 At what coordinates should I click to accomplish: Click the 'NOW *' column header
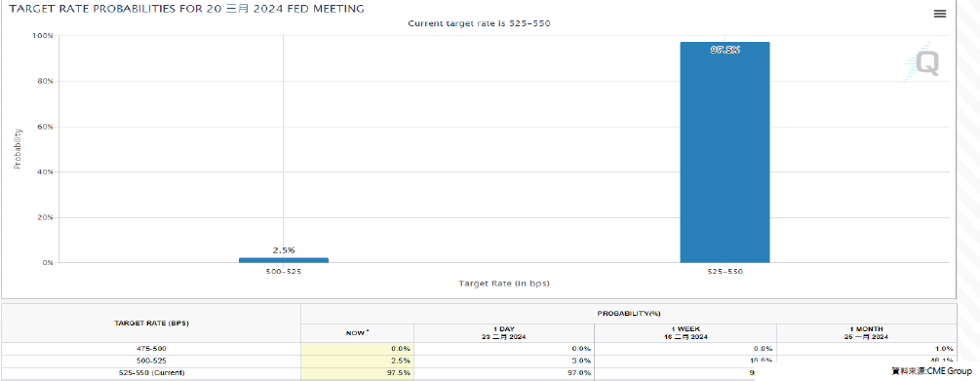click(x=358, y=333)
